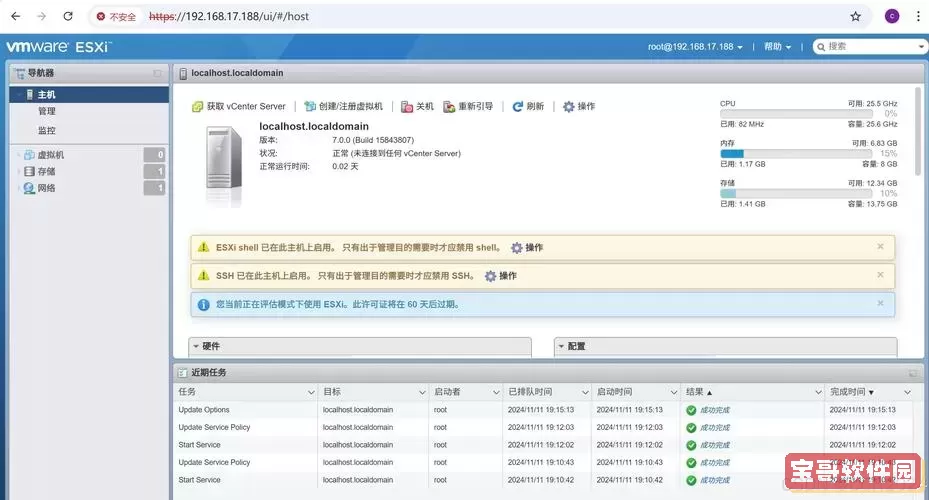Viewport: 929px width, 500px height.
Task: Dismiss the SSH warning banner
Action: point(880,274)
